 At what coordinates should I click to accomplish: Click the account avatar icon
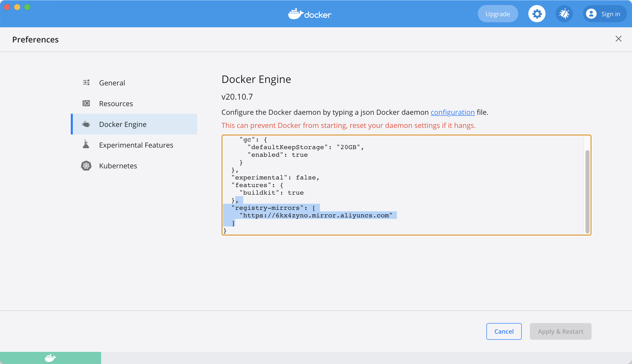coord(591,14)
